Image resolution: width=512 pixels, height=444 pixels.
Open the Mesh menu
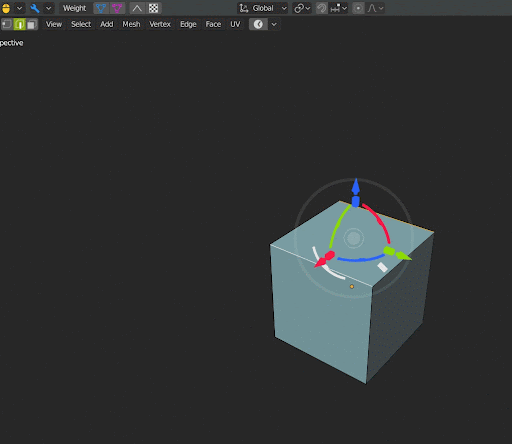pyautogui.click(x=131, y=24)
